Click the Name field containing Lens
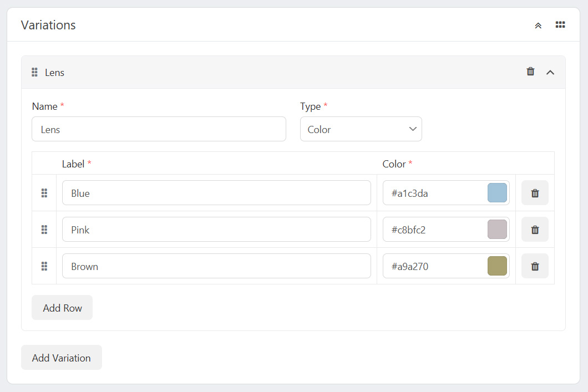The height and width of the screenshot is (392, 588). pyautogui.click(x=159, y=129)
